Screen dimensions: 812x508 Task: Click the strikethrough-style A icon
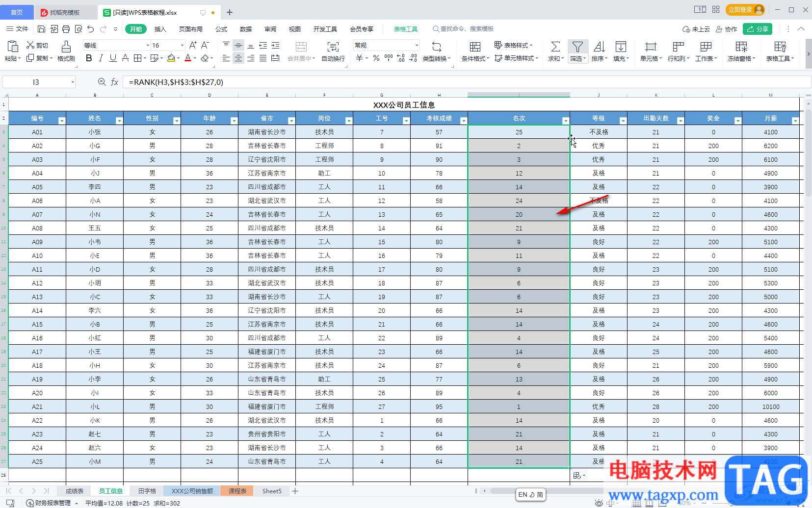125,58
